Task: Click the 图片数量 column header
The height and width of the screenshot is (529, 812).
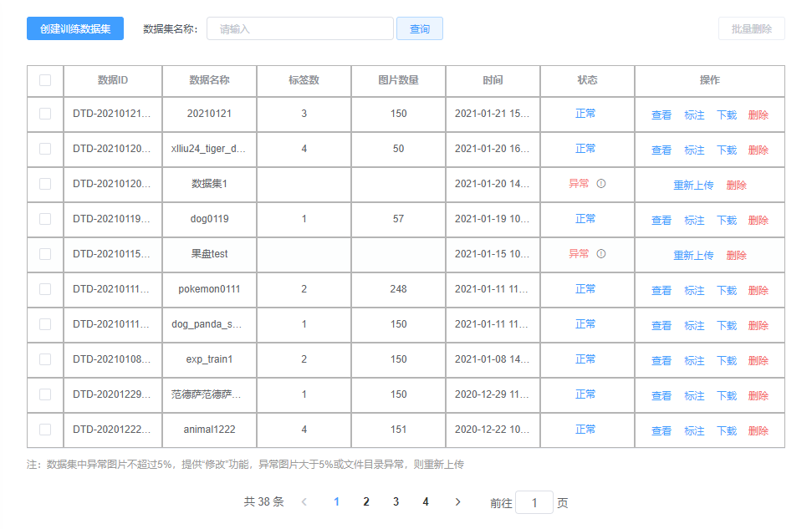Action: point(398,80)
